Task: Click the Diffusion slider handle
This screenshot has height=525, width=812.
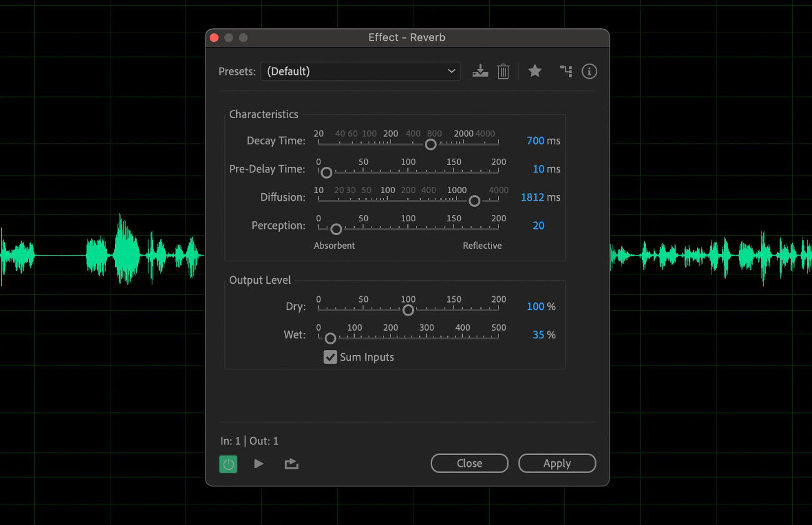Action: [x=474, y=201]
